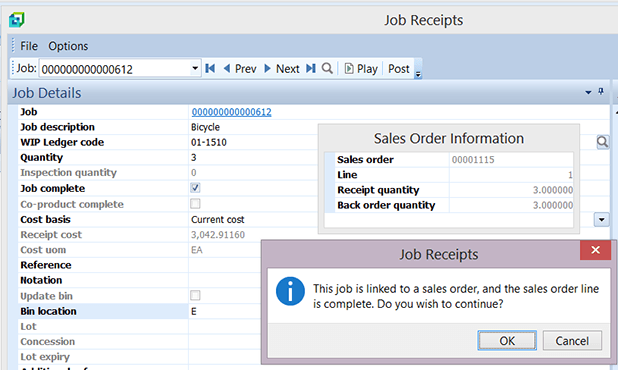This screenshot has height=370, width=618.
Task: Click the Lot expiry row label
Action: pyautogui.click(x=45, y=357)
